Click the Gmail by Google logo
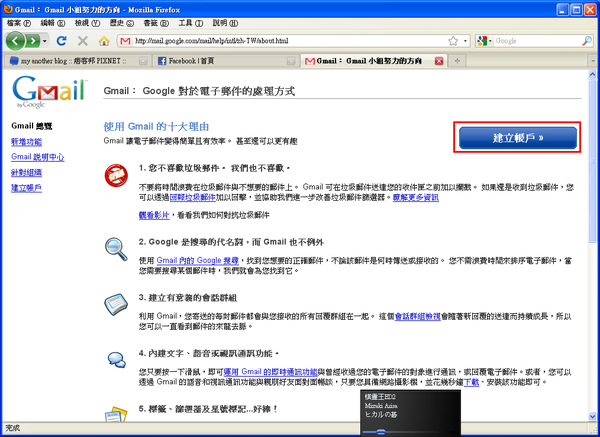This screenshot has height=437, width=600. [x=50, y=92]
